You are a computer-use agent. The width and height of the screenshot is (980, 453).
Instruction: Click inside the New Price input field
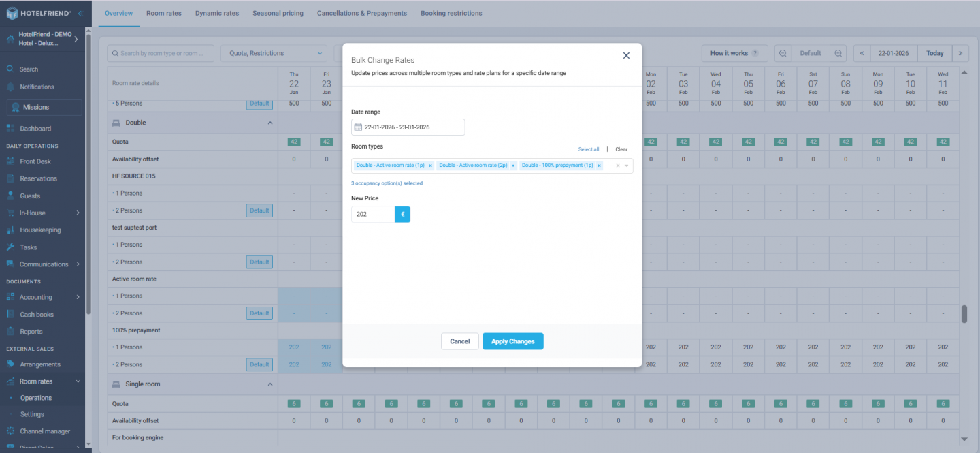pyautogui.click(x=372, y=214)
